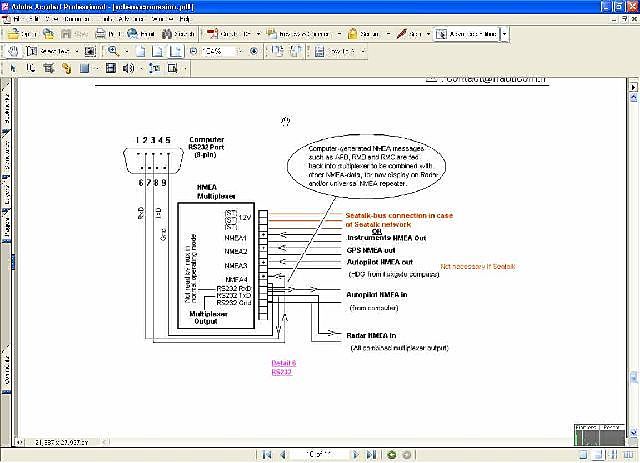Select the TouchUp Text tool
The image size is (640, 463).
click(x=154, y=68)
